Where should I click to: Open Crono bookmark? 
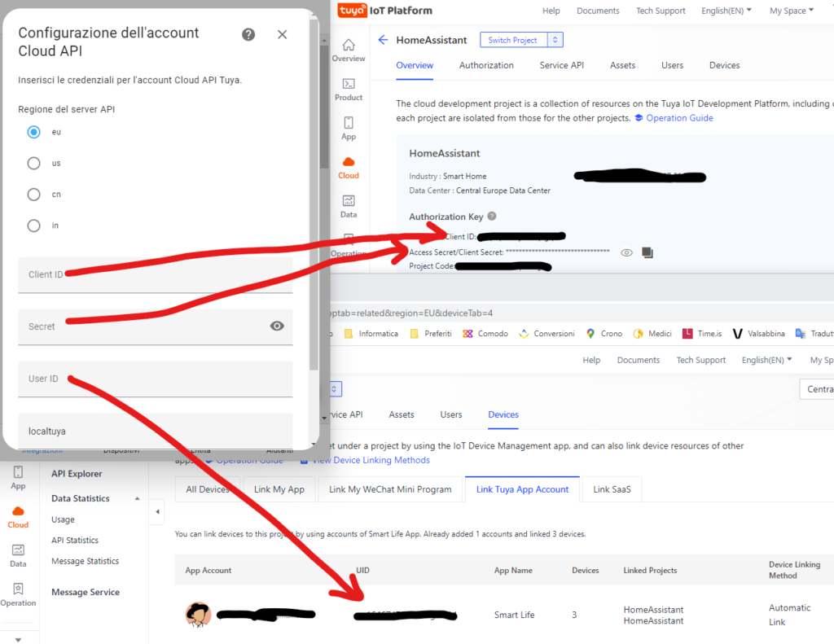[604, 334]
